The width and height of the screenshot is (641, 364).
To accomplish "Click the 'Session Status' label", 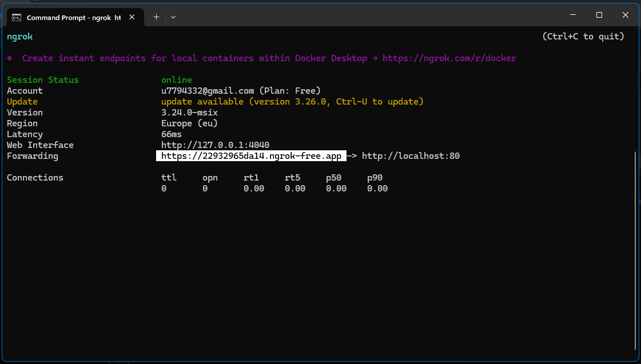I will point(43,79).
